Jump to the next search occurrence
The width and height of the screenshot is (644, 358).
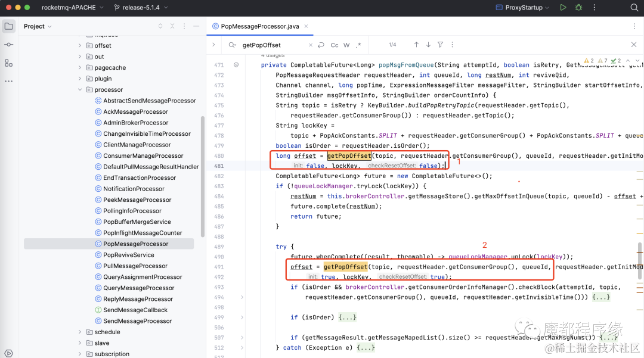click(428, 45)
